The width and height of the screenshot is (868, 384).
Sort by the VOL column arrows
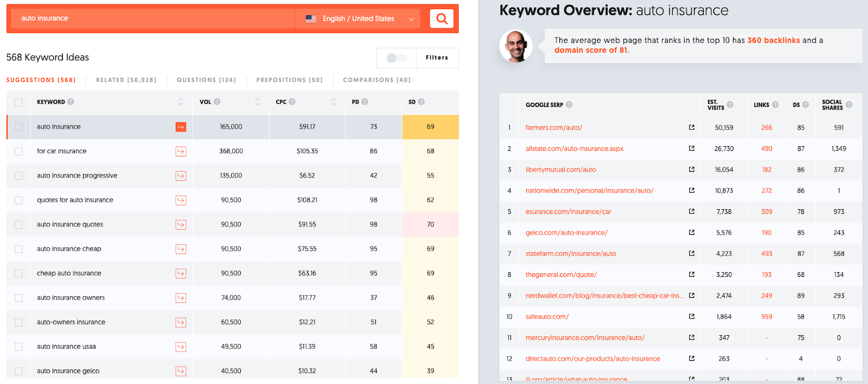[x=257, y=102]
